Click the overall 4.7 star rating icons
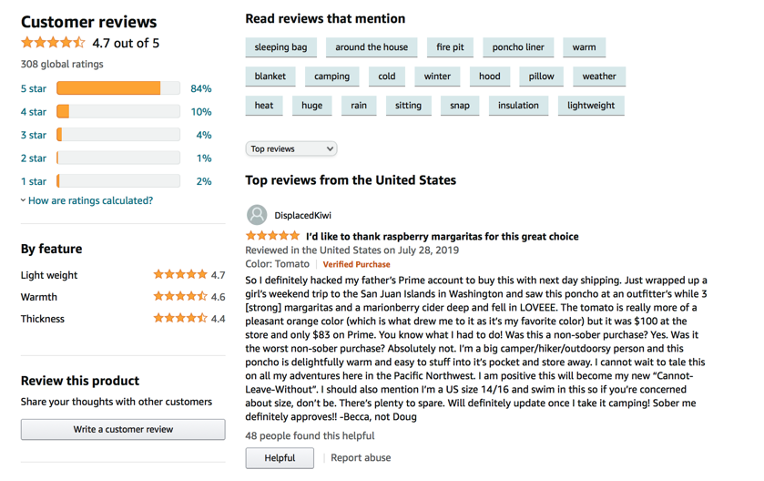Image resolution: width=764 pixels, height=481 pixels. 53,43
